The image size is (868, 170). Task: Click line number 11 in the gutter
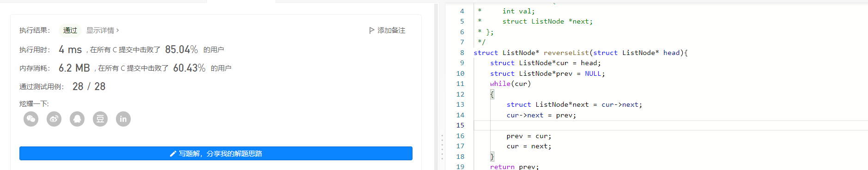[460, 84]
